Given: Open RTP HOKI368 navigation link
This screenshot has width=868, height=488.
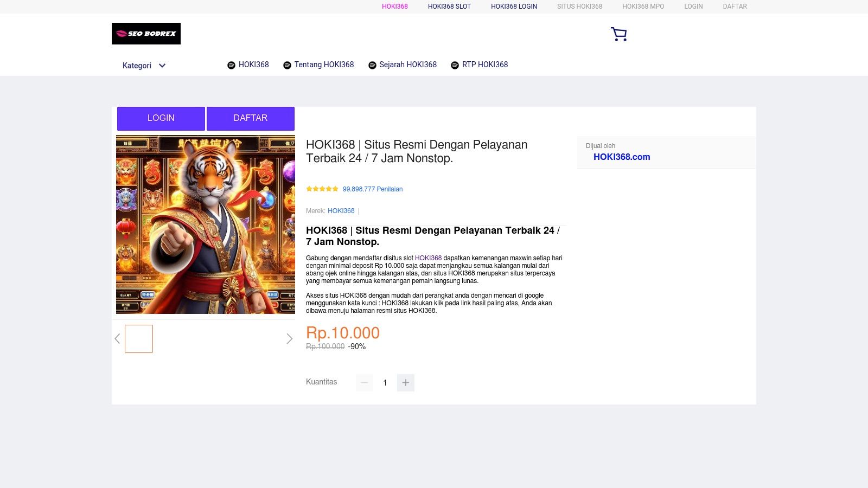Looking at the screenshot, I should 485,65.
